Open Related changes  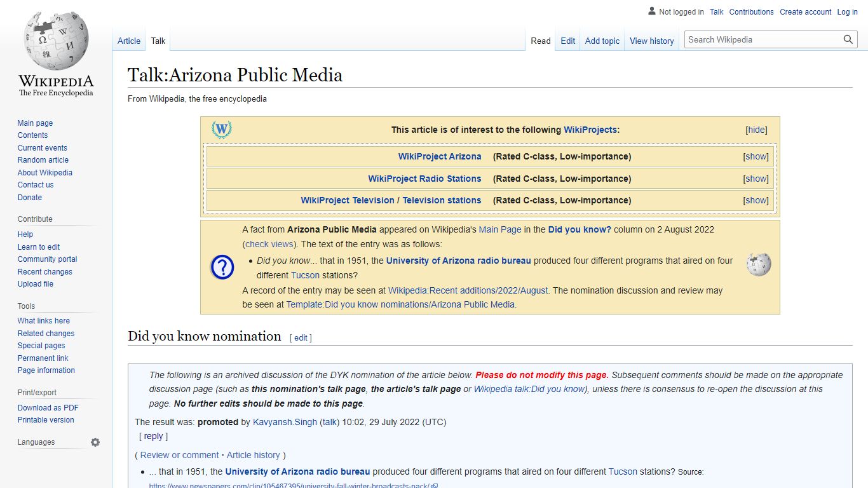tap(46, 334)
